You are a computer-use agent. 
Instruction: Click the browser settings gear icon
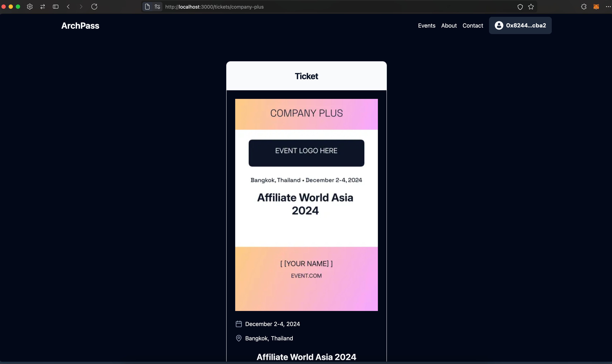tap(30, 7)
